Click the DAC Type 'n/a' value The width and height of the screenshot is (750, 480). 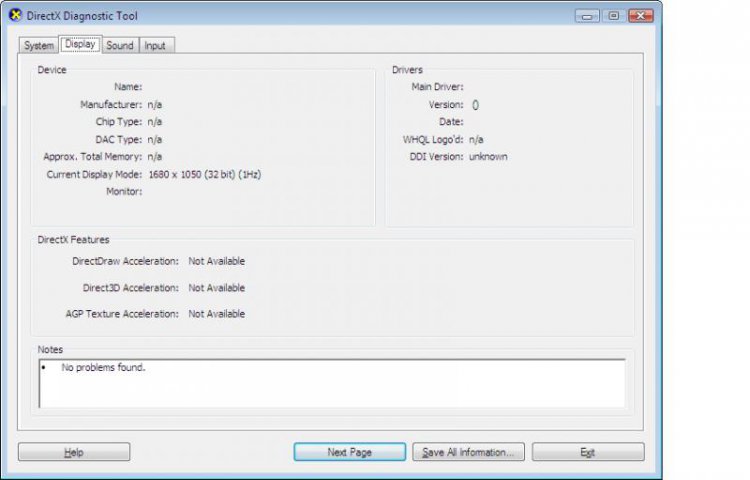154,140
